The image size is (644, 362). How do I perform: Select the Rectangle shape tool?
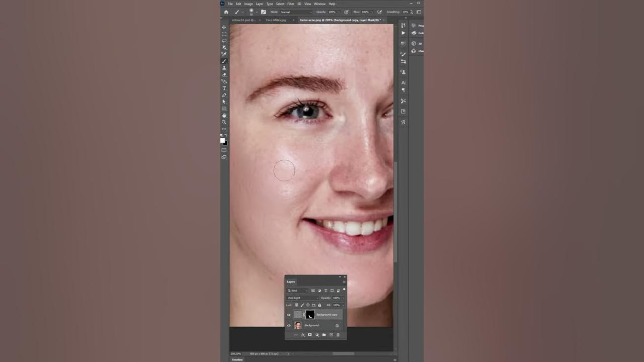(224, 109)
